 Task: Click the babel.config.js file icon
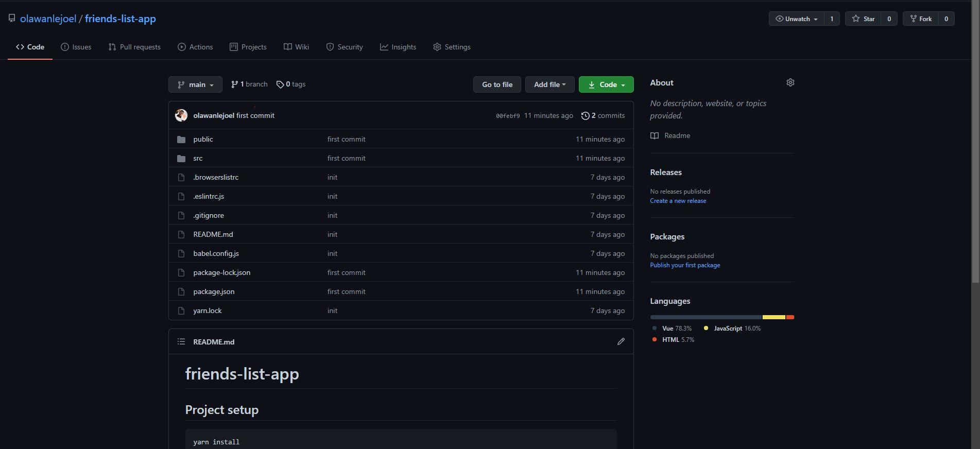click(x=181, y=253)
